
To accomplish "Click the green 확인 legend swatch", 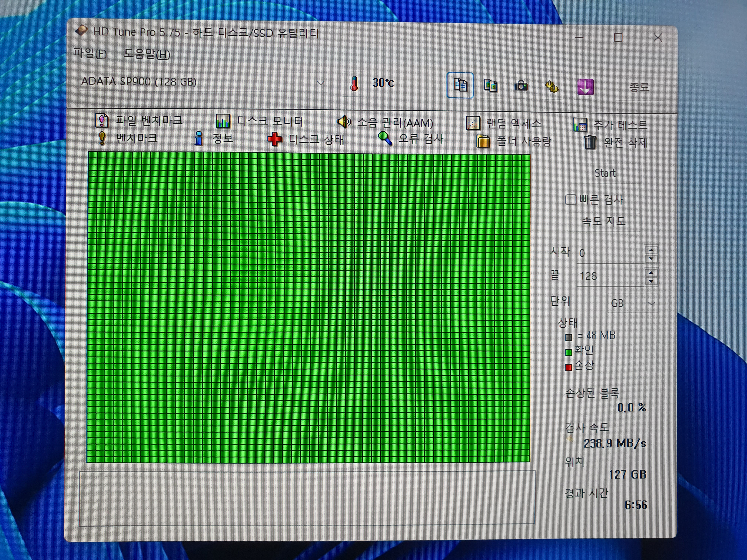I will click(569, 353).
